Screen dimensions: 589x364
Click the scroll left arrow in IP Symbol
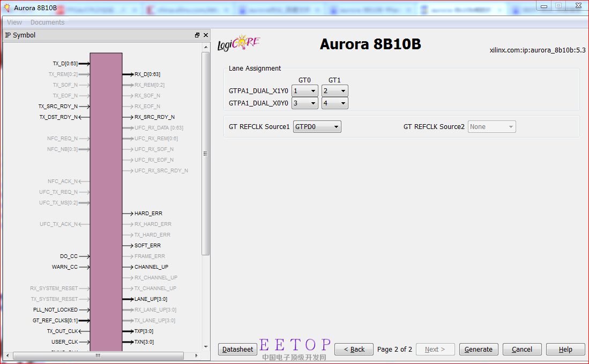click(8, 355)
